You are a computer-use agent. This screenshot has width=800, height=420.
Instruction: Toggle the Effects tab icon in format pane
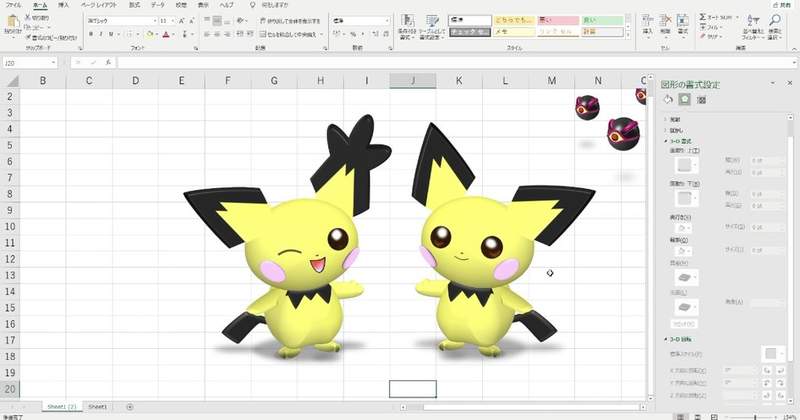coord(684,99)
